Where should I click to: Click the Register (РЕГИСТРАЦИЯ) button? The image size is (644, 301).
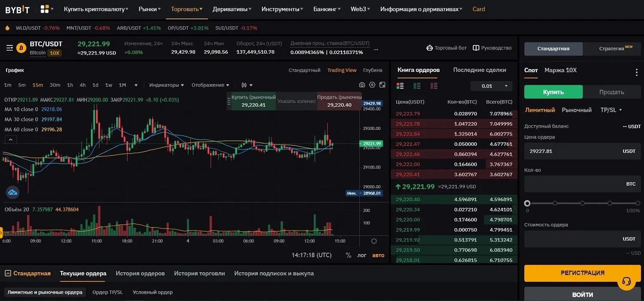pos(583,273)
